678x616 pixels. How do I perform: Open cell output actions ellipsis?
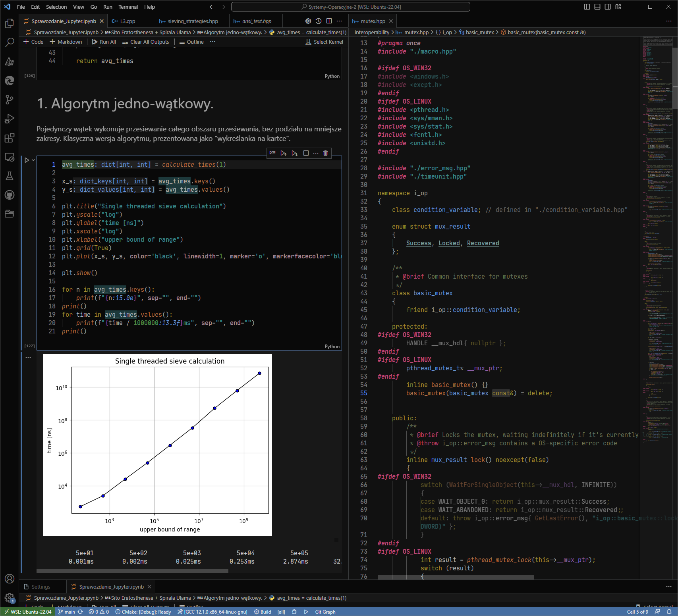(28, 357)
